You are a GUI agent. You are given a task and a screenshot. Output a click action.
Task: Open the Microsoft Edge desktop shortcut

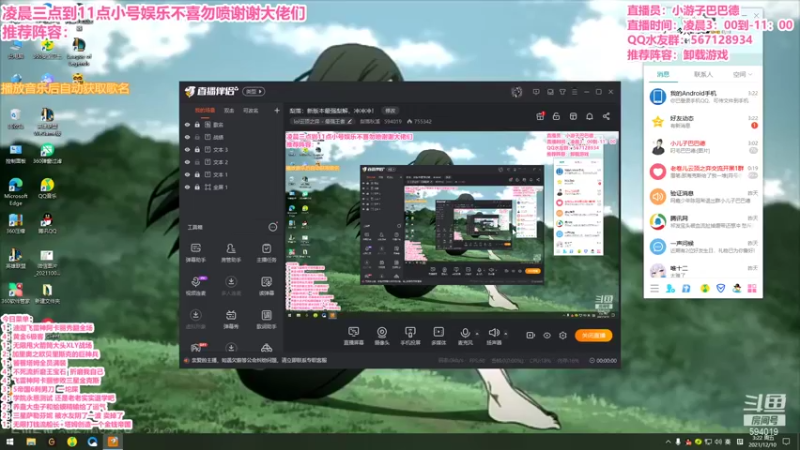[15, 191]
